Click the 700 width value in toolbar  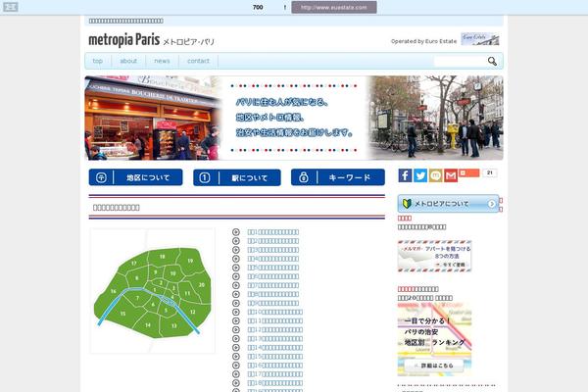pyautogui.click(x=258, y=7)
